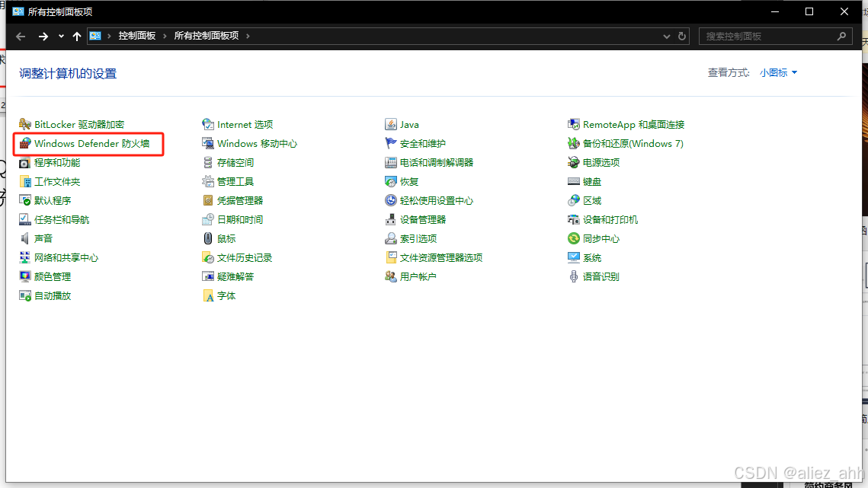This screenshot has height=488, width=868.
Task: Click the 日期和时间 clock icon
Action: pyautogui.click(x=207, y=220)
